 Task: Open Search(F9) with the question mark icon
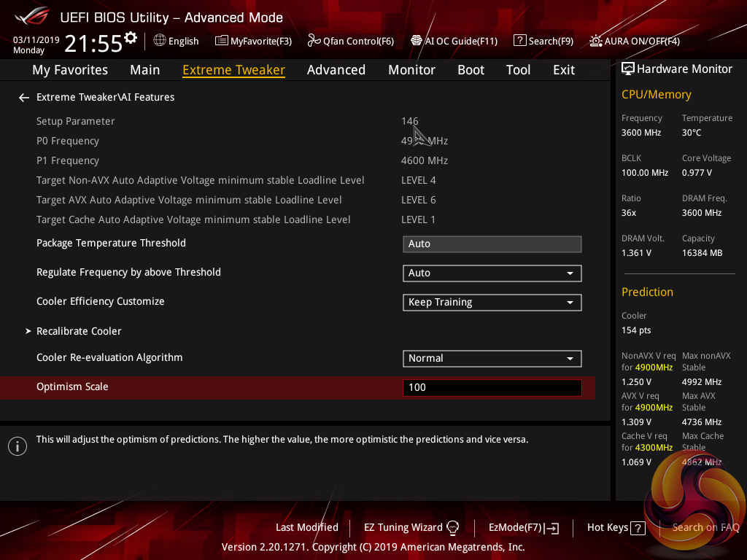(x=519, y=41)
